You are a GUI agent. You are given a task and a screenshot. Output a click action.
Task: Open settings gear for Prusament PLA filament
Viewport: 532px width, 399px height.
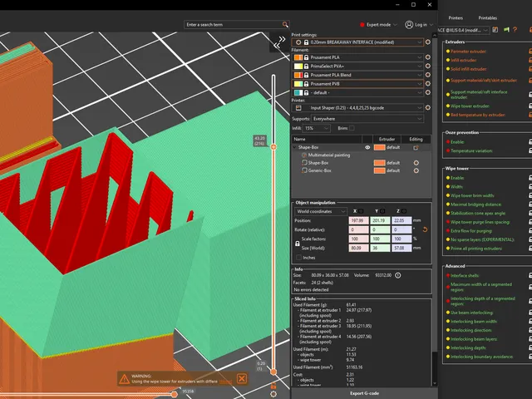point(428,57)
